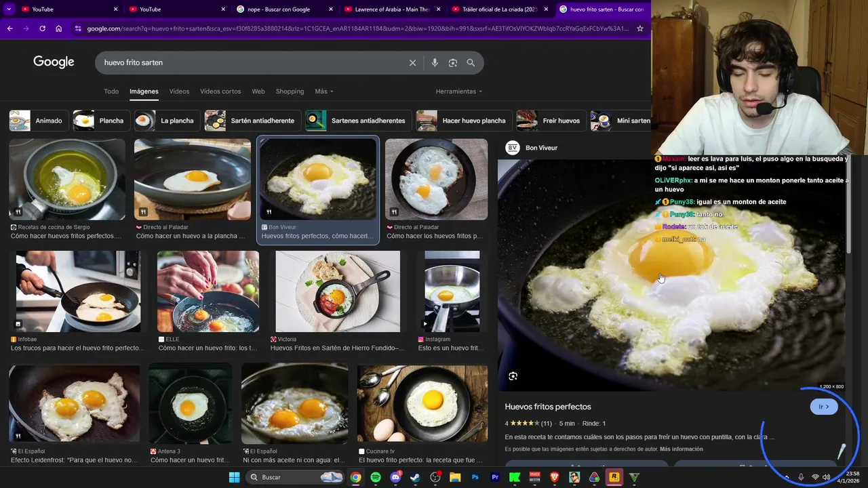Click the Windows taskbar Buscar search box
The image size is (868, 488).
coord(295,477)
